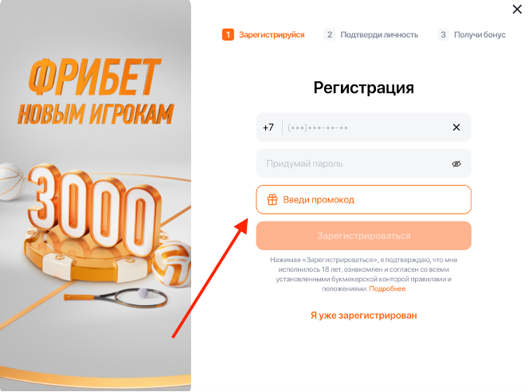Click Я уже зарегистрирован link
The image size is (532, 392).
[363, 316]
